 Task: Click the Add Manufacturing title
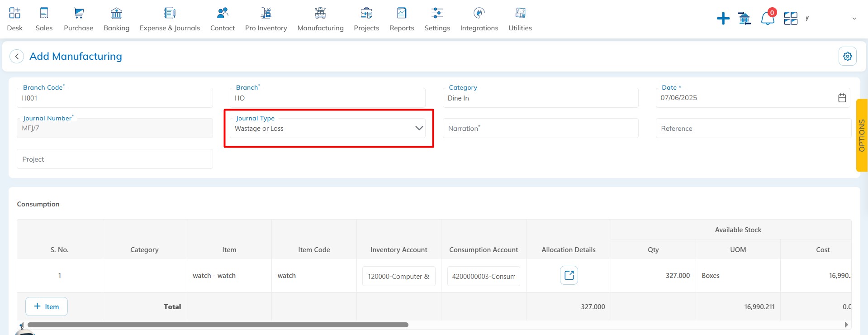coord(76,56)
